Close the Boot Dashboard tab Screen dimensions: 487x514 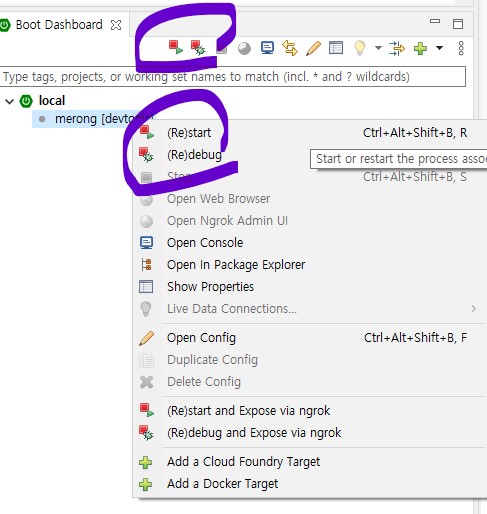pos(116,25)
